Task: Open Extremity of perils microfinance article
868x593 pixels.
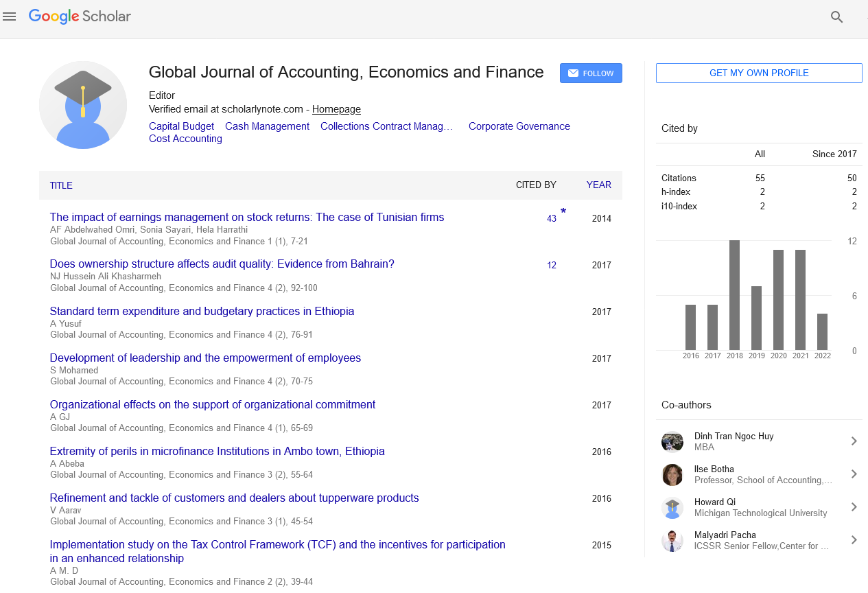Action: (218, 451)
